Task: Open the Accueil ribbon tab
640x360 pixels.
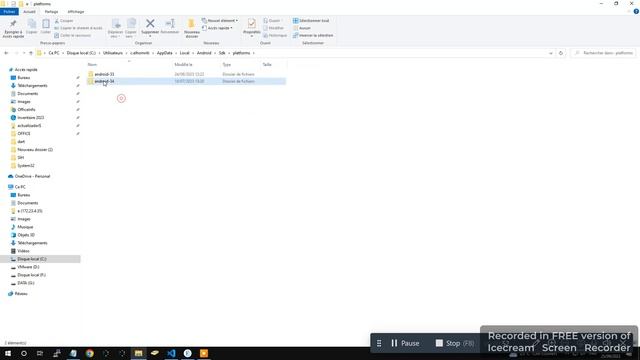Action: click(x=29, y=12)
